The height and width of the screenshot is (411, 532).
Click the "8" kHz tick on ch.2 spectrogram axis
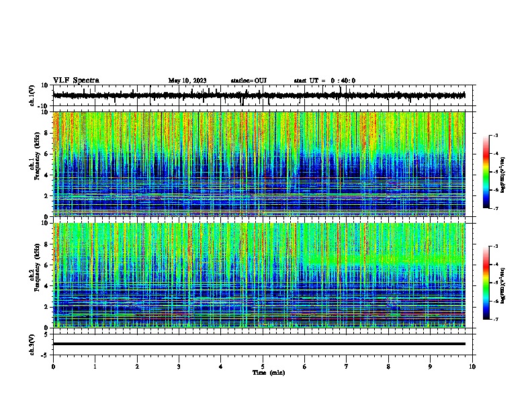point(46,244)
